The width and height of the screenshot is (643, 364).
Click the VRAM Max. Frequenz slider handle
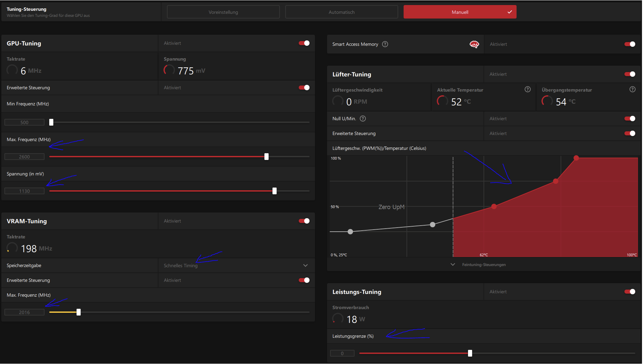point(79,312)
